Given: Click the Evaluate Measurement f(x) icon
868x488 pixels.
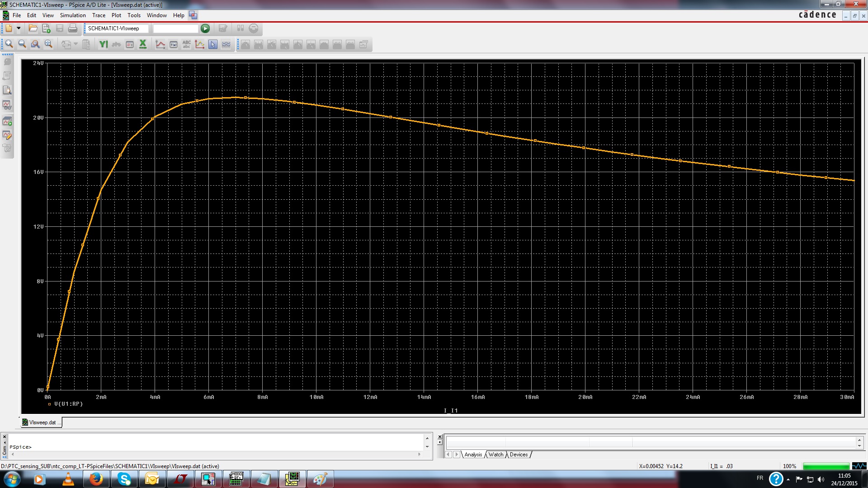Looking at the screenshot, I should (x=174, y=44).
